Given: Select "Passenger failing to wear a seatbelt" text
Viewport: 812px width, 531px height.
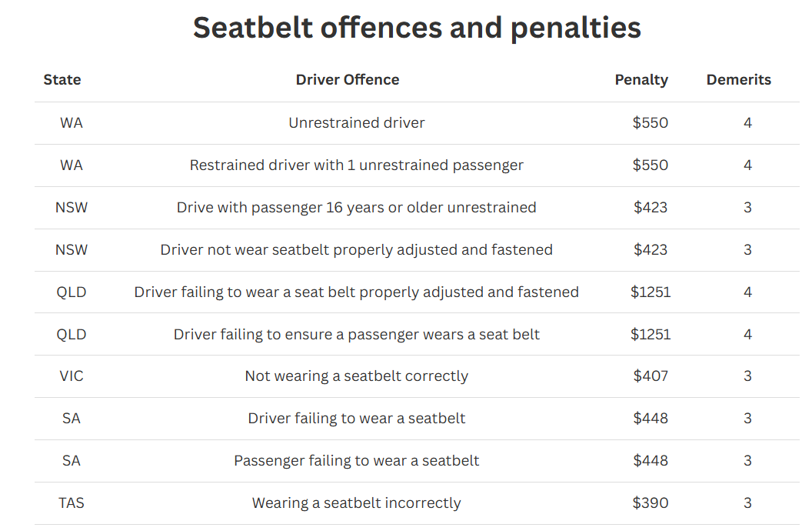Looking at the screenshot, I should coord(357,461).
